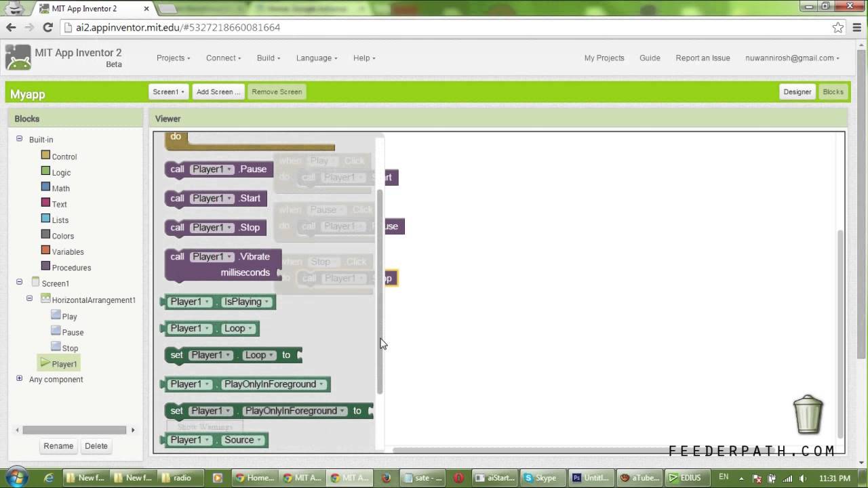Collapse the Screen1 tree node

click(x=19, y=281)
